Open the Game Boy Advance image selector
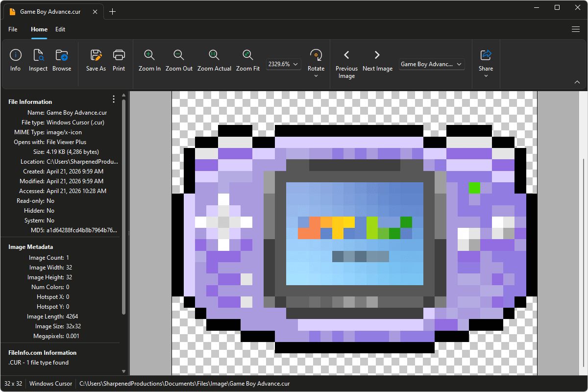The image size is (588, 392). click(x=431, y=64)
